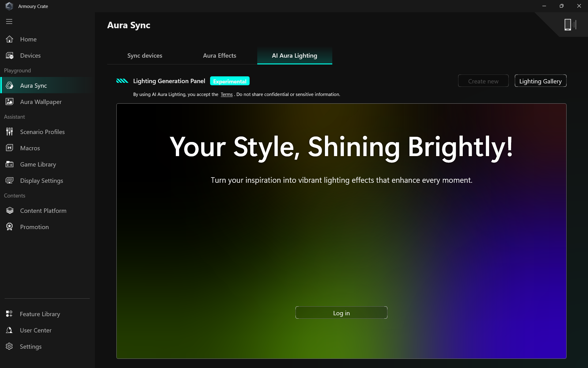Click the striped Lighting Generation Panel icon
This screenshot has width=588, height=368.
click(x=122, y=81)
